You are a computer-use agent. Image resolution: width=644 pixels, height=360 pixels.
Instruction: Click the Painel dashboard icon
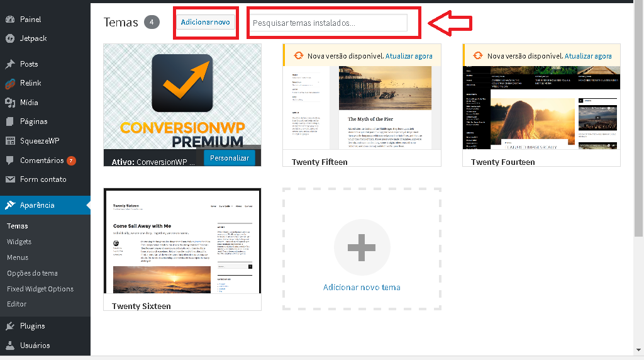10,20
